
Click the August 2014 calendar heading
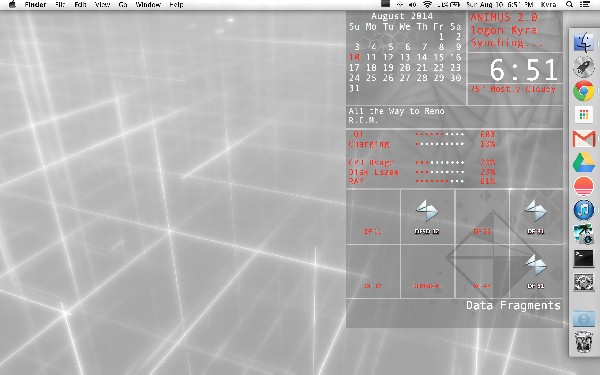(402, 16)
